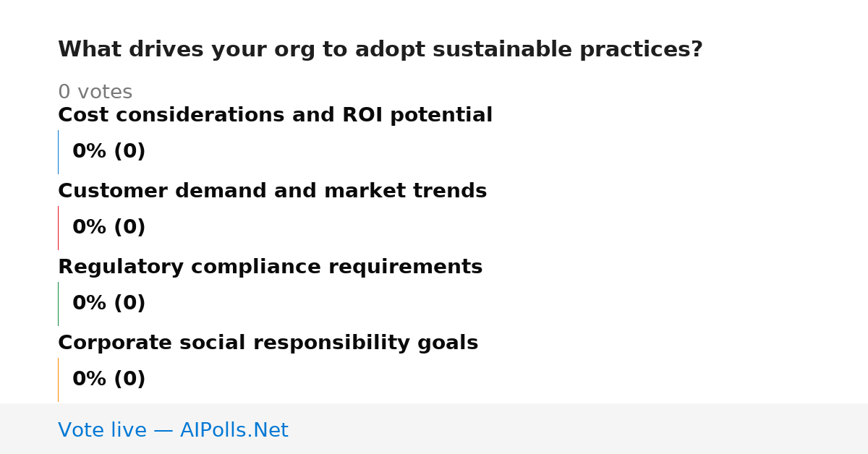Click the 0% (0) result under Regulatory compliance
Screen dimensions: 868x454
tap(109, 304)
